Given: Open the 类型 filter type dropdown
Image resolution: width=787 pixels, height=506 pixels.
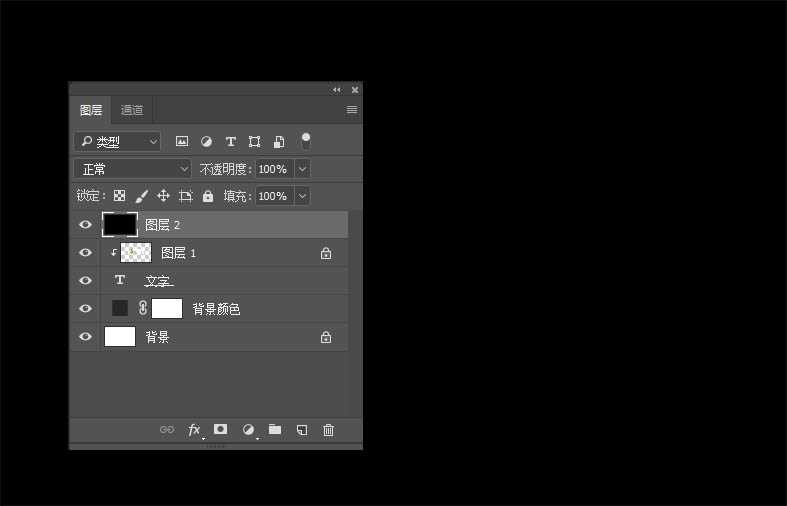Looking at the screenshot, I should click(x=117, y=142).
